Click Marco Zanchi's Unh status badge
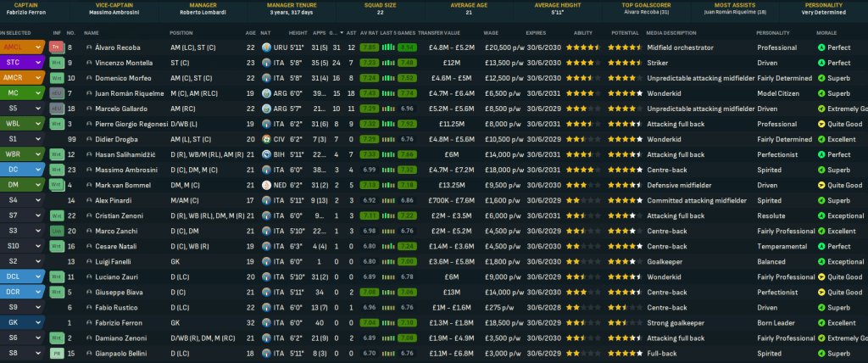Viewport: 868px width, 363px height. click(56, 231)
